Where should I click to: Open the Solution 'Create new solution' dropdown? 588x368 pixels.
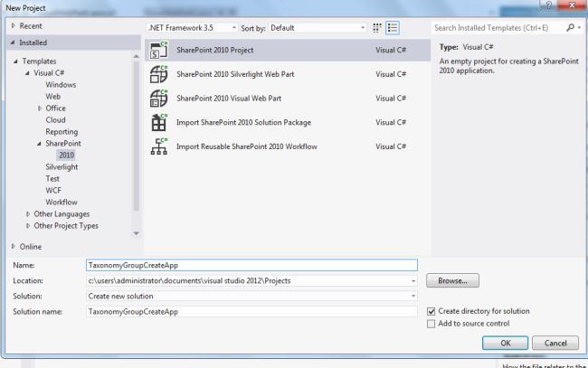(413, 296)
